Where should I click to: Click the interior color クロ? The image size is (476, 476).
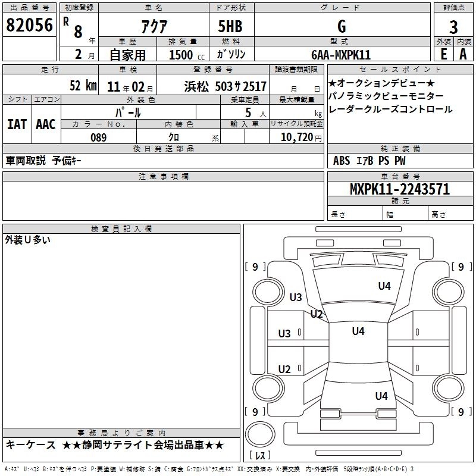[x=174, y=137]
